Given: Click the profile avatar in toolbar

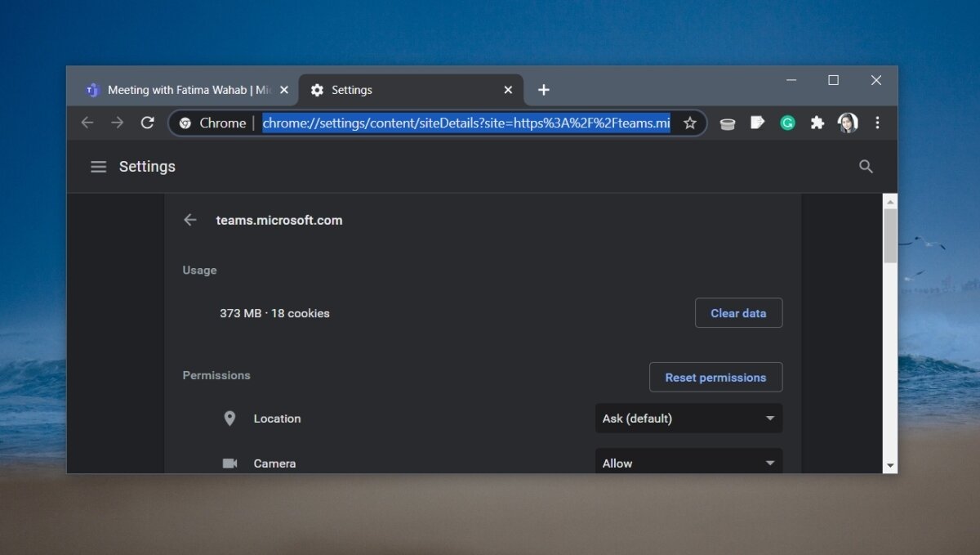Looking at the screenshot, I should (848, 123).
